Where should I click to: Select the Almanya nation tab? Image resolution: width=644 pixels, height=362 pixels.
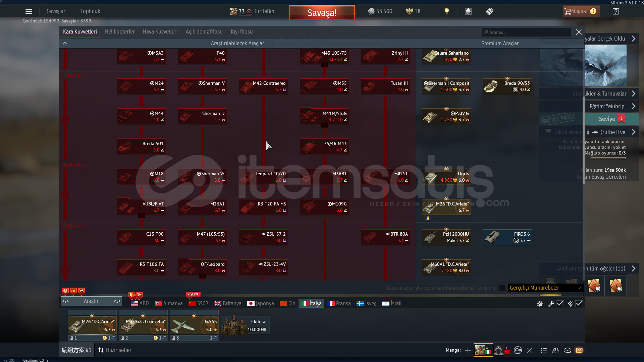click(x=169, y=304)
